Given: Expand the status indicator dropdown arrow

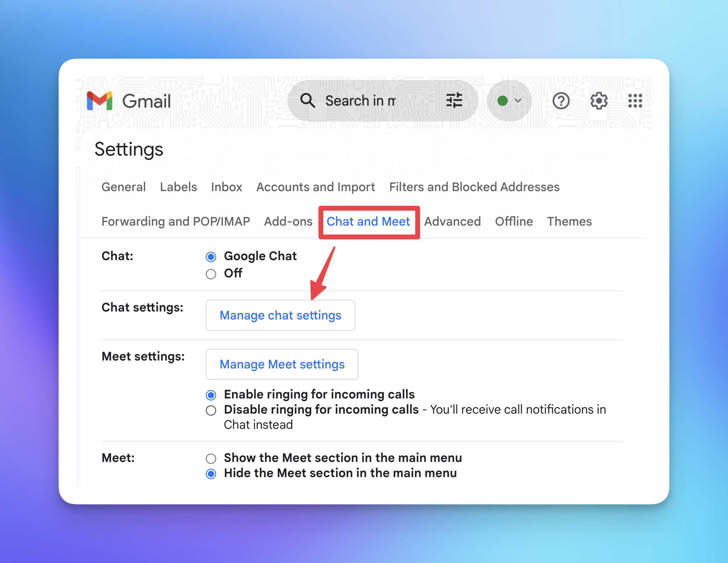Looking at the screenshot, I should (x=518, y=101).
